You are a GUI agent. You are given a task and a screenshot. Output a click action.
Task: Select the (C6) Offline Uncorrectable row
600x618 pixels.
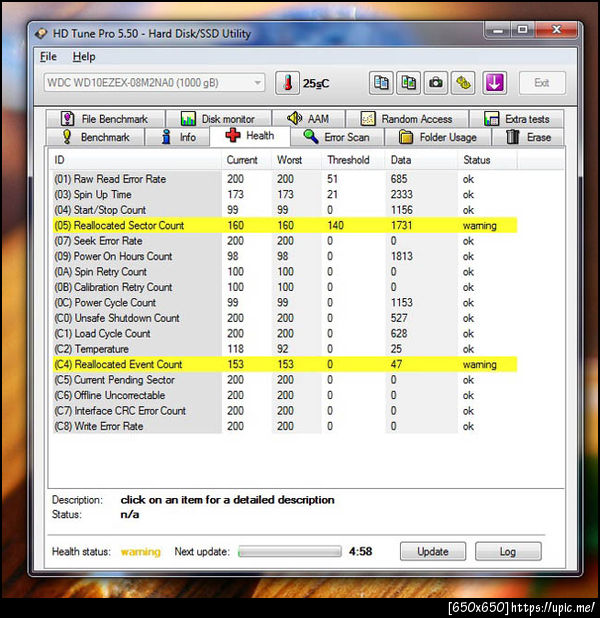pyautogui.click(x=285, y=395)
